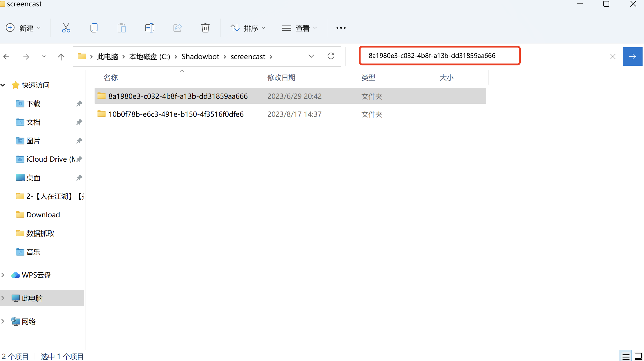Refresh the current folder view
This screenshot has width=644, height=361.
[331, 56]
